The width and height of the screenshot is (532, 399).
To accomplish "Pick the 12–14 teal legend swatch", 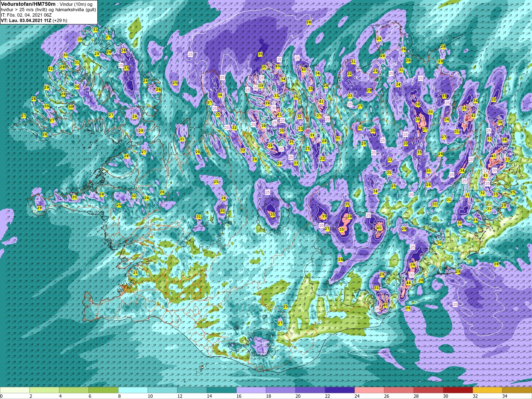I will (192, 390).
